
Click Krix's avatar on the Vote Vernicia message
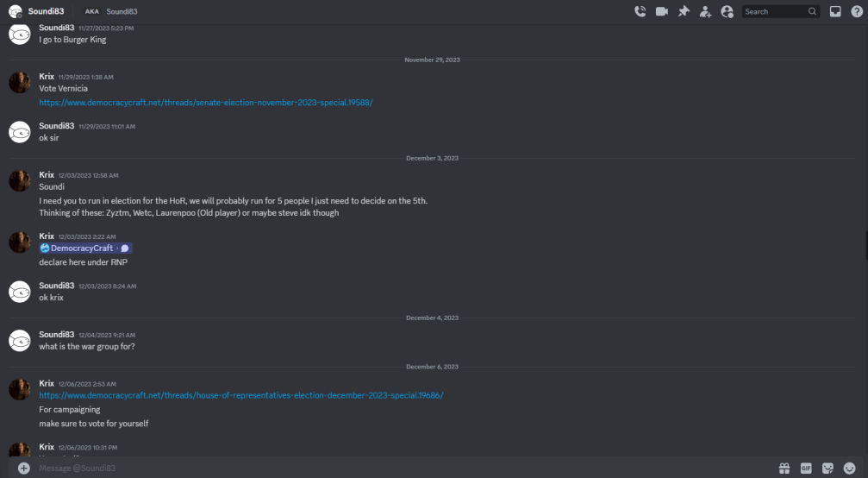point(19,83)
